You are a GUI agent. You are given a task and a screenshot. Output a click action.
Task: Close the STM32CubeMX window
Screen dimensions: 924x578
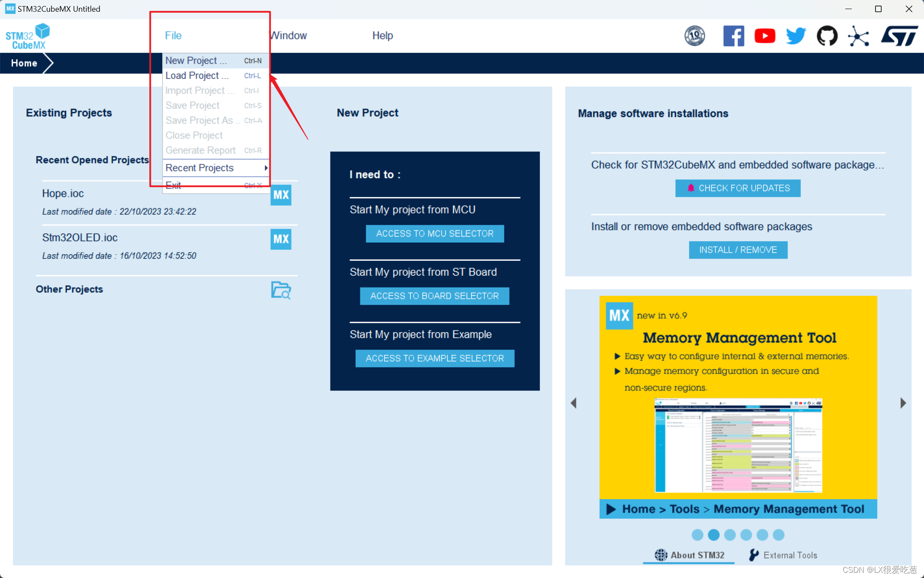click(x=909, y=9)
